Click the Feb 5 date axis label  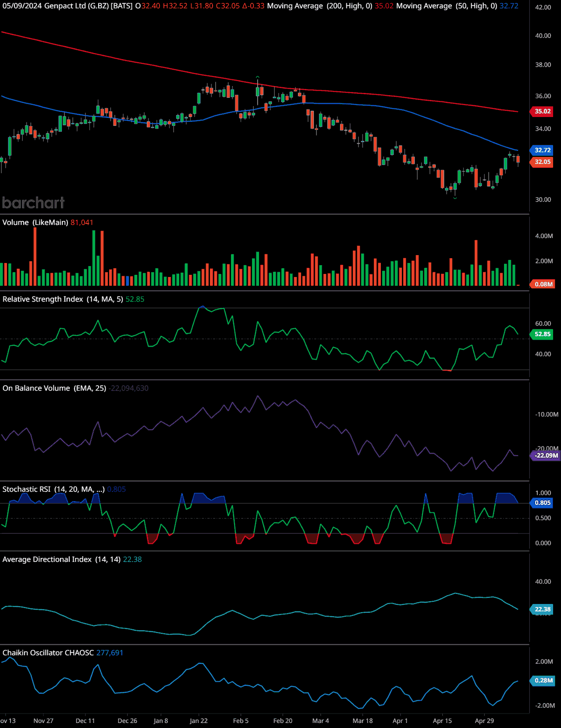coord(241,721)
